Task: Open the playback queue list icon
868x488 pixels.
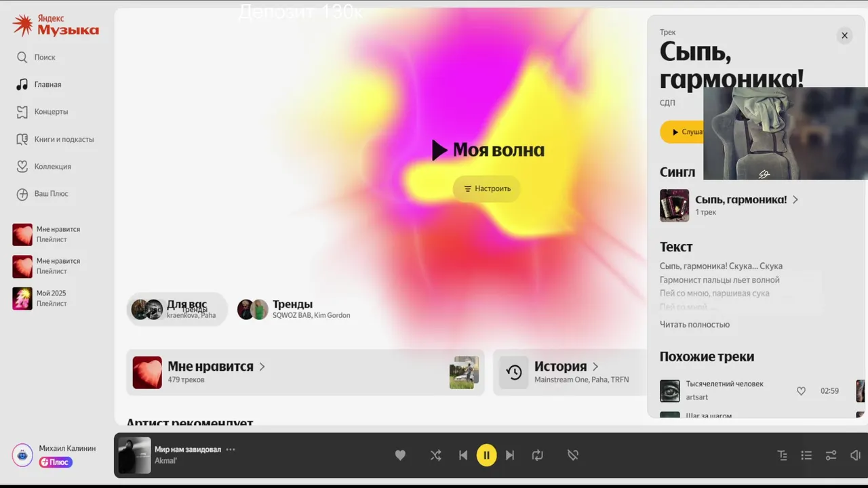Action: (x=806, y=455)
